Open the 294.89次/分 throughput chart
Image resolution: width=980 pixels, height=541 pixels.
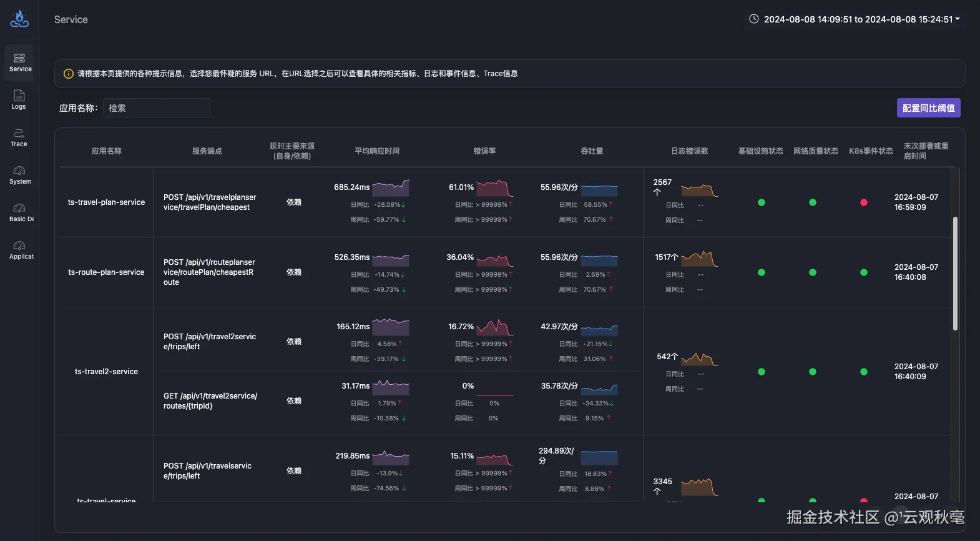[599, 457]
